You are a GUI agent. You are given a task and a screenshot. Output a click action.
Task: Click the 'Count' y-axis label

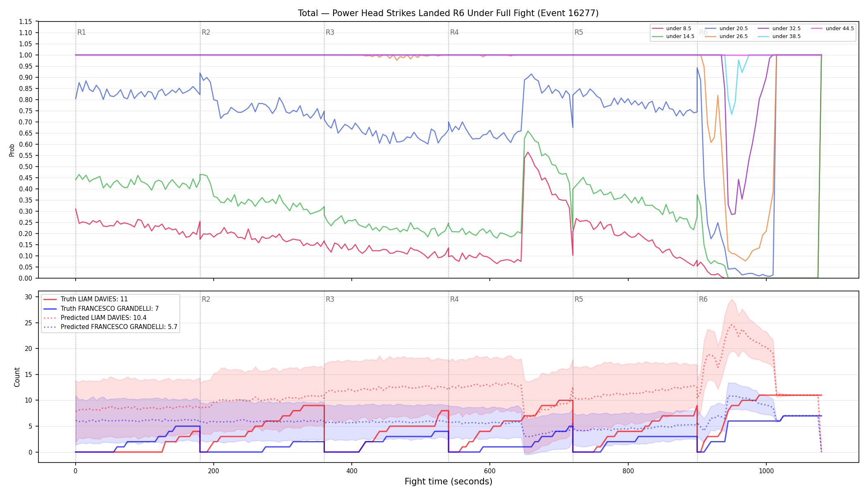tap(17, 377)
